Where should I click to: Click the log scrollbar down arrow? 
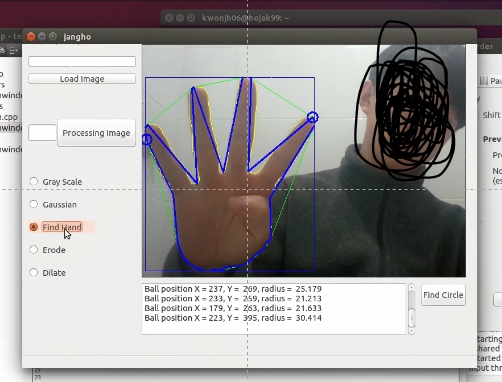[412, 331]
